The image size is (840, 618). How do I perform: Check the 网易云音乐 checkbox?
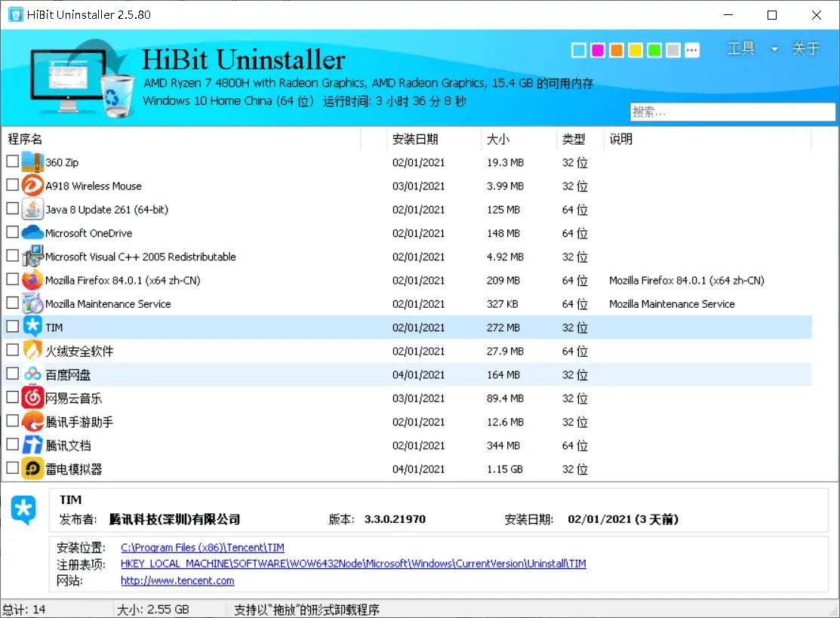12,396
